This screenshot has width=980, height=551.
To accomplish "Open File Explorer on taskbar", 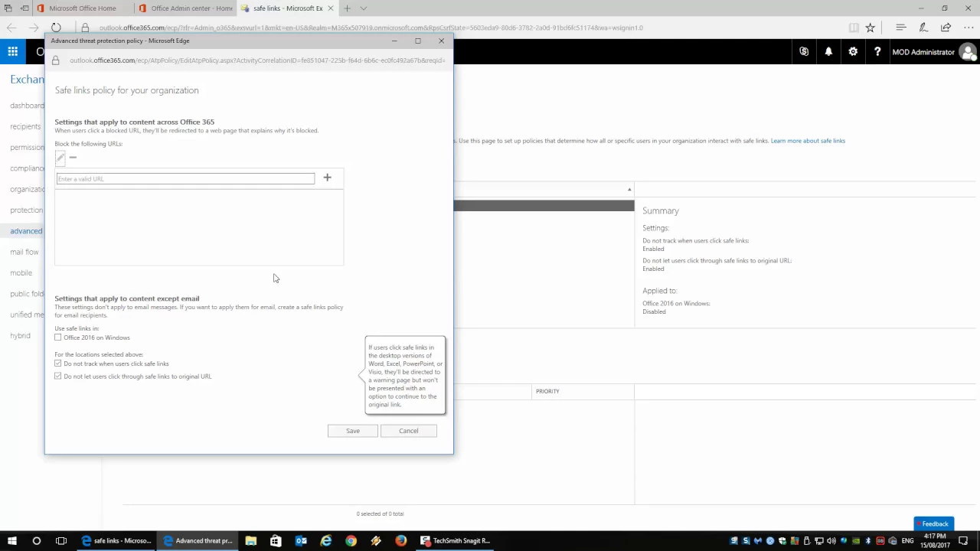I will (x=250, y=540).
